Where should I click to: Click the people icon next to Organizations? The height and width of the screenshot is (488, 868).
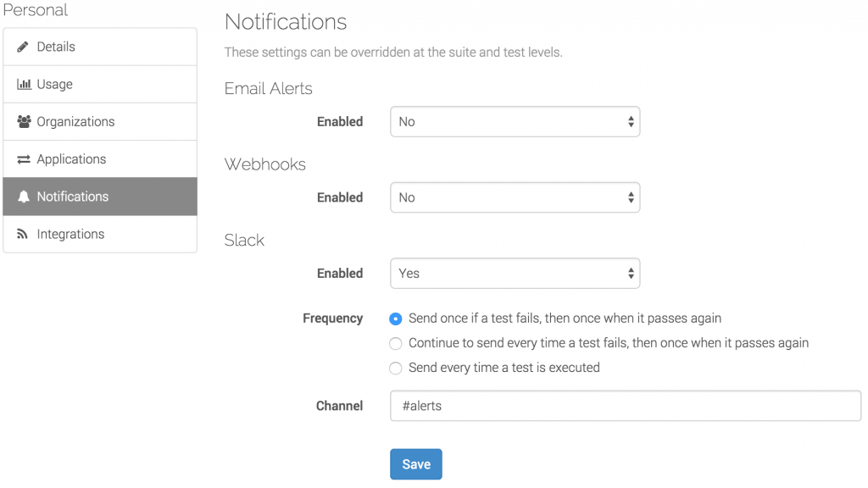coord(23,121)
